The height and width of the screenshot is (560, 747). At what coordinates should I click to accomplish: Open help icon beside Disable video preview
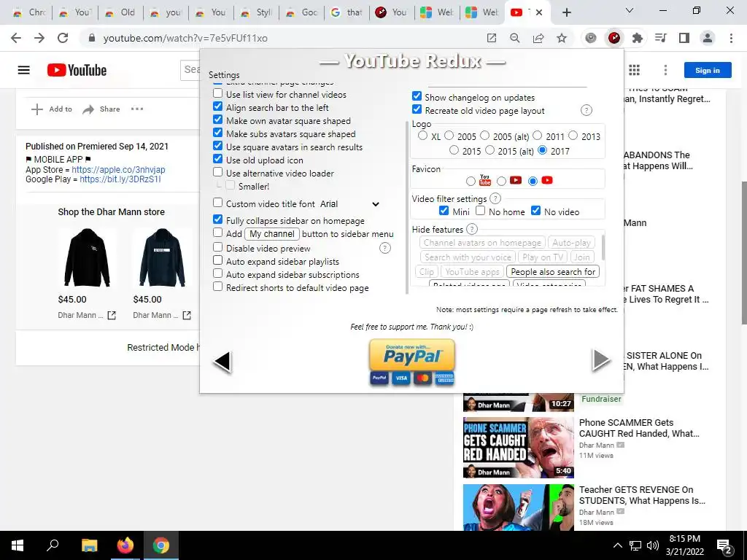[x=385, y=248]
